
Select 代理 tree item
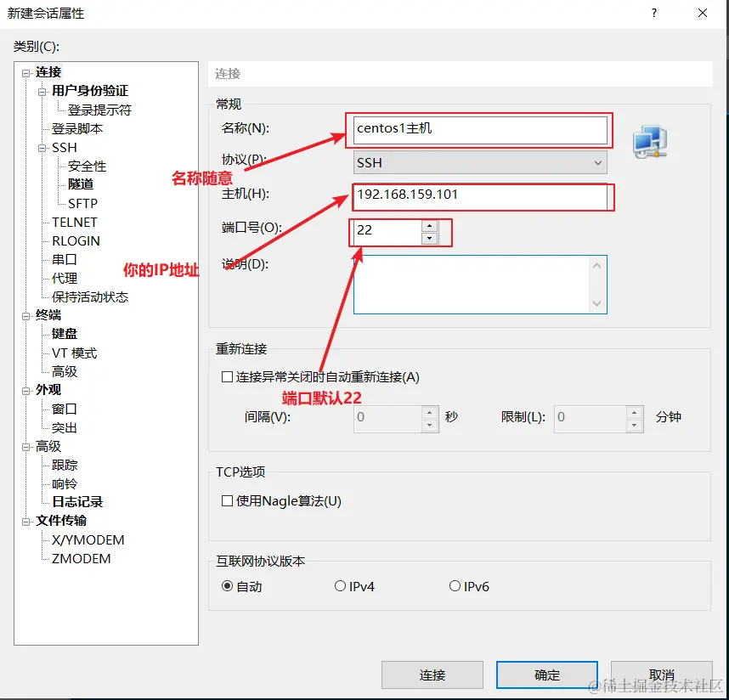[x=65, y=279]
